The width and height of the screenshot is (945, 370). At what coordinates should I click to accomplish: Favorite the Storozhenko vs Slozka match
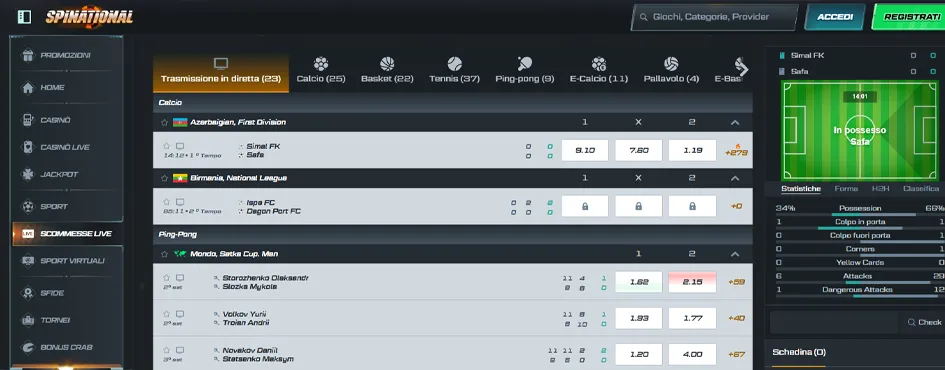pos(167,278)
